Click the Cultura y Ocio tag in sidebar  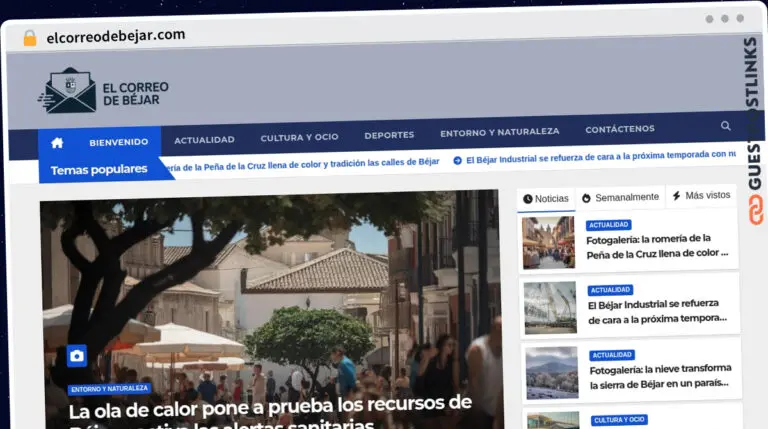tap(619, 420)
